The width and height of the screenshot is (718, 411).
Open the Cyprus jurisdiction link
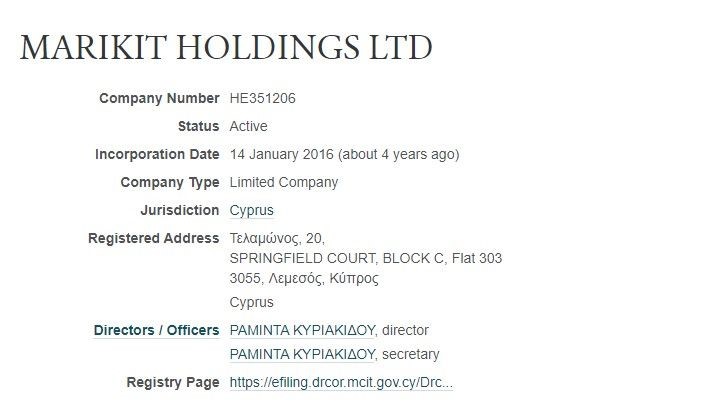251,210
